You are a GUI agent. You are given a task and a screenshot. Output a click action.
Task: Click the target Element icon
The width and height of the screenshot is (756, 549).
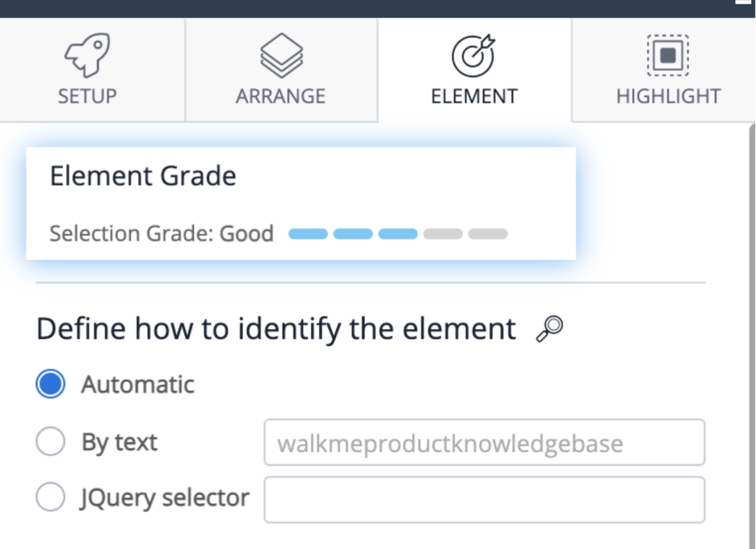(473, 56)
